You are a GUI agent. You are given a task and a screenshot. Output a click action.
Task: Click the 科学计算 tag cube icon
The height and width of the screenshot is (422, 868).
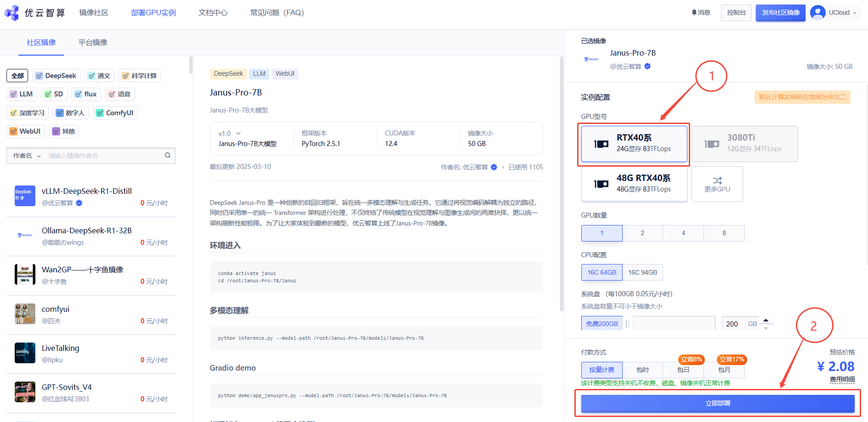pos(125,76)
